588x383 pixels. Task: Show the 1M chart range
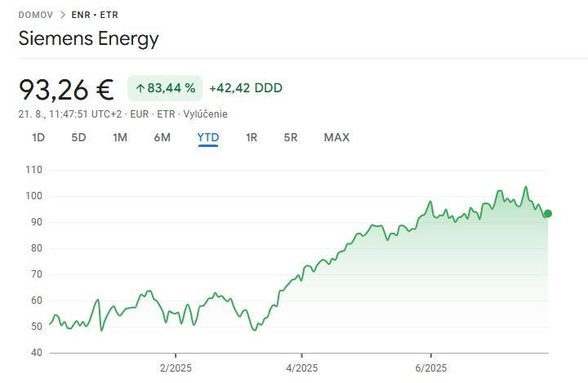(x=120, y=137)
